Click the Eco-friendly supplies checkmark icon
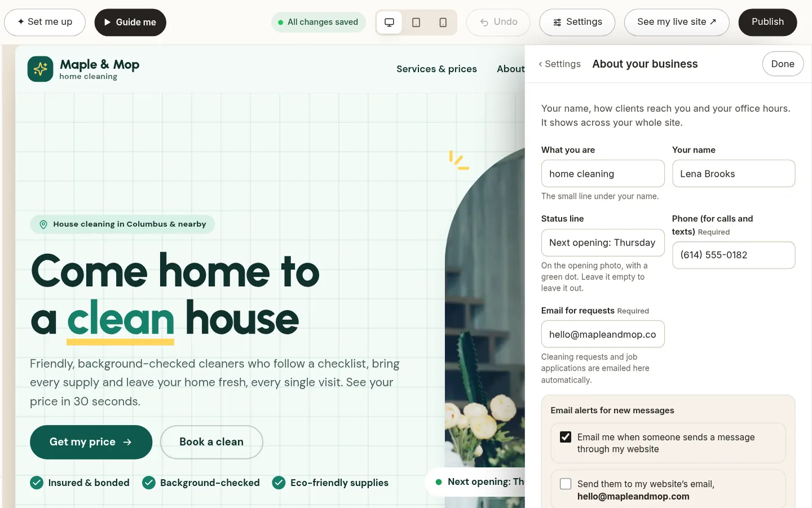812x508 pixels. pyautogui.click(x=279, y=483)
